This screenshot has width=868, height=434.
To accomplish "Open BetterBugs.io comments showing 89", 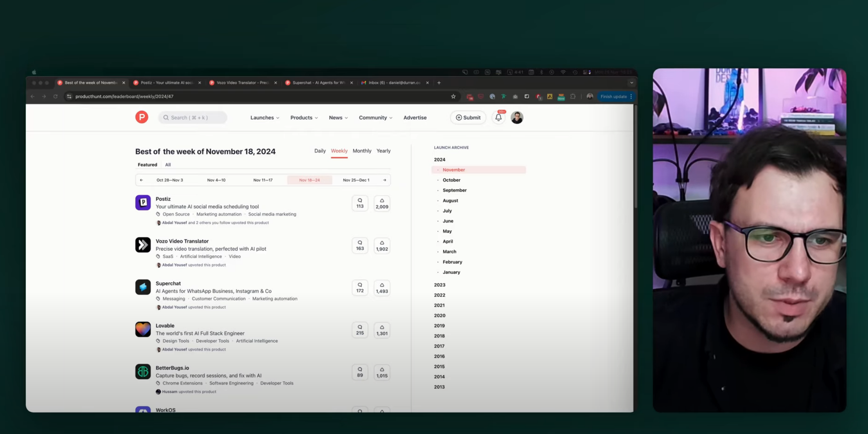I will (x=360, y=372).
